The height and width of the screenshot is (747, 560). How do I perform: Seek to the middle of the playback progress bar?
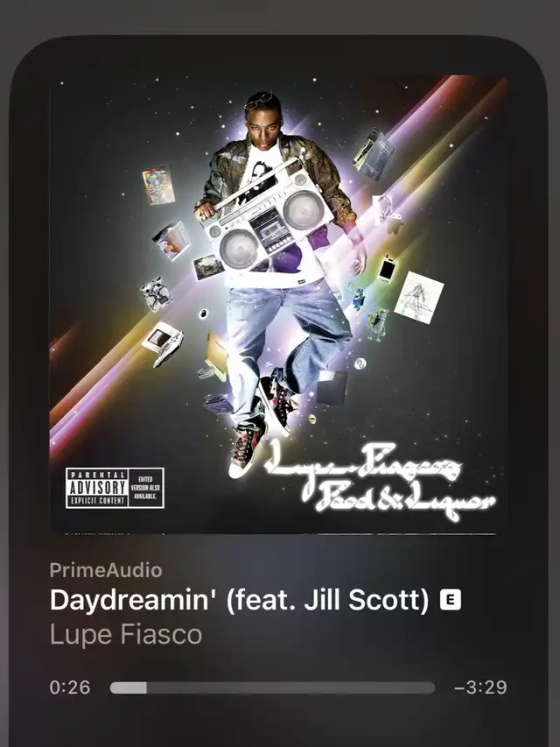tap(272, 688)
